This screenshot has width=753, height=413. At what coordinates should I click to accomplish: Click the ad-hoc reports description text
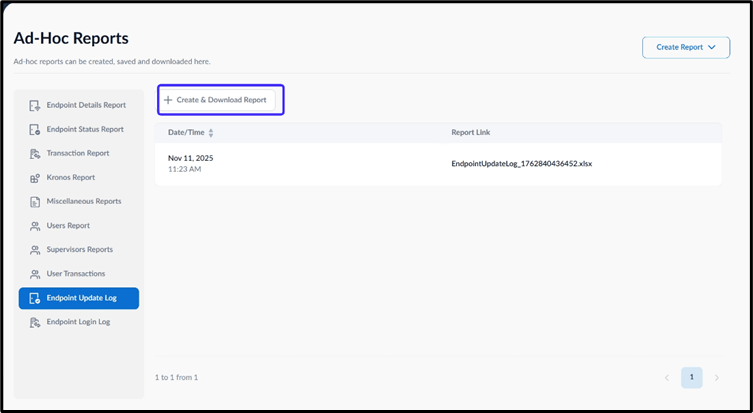coord(112,61)
